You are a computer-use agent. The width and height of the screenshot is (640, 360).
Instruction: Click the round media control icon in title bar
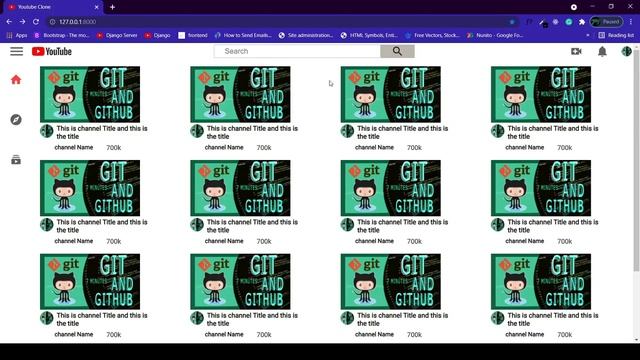tap(573, 7)
